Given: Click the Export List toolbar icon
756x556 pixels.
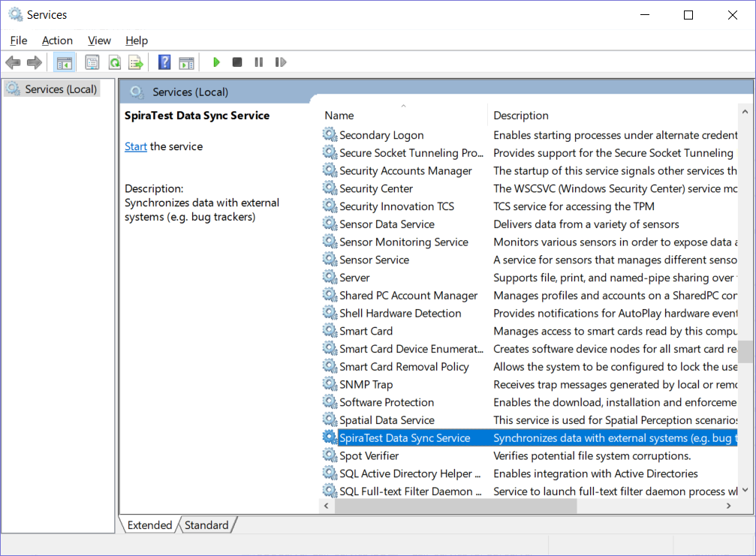Looking at the screenshot, I should click(135, 62).
